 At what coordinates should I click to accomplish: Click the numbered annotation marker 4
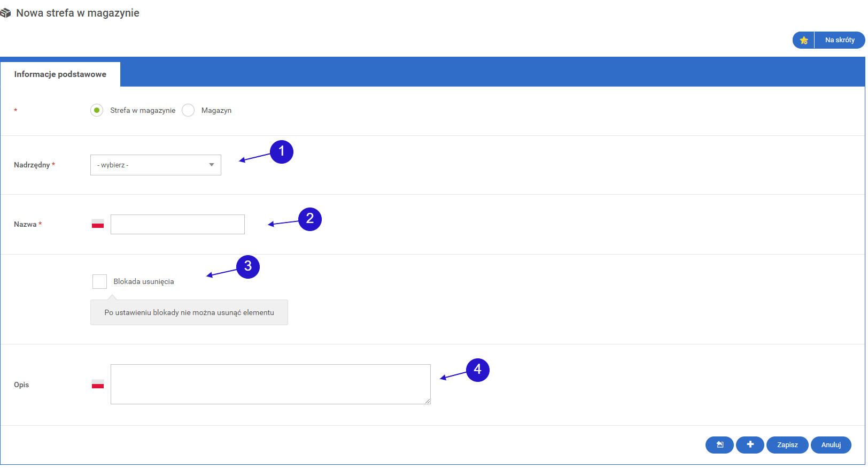click(477, 370)
